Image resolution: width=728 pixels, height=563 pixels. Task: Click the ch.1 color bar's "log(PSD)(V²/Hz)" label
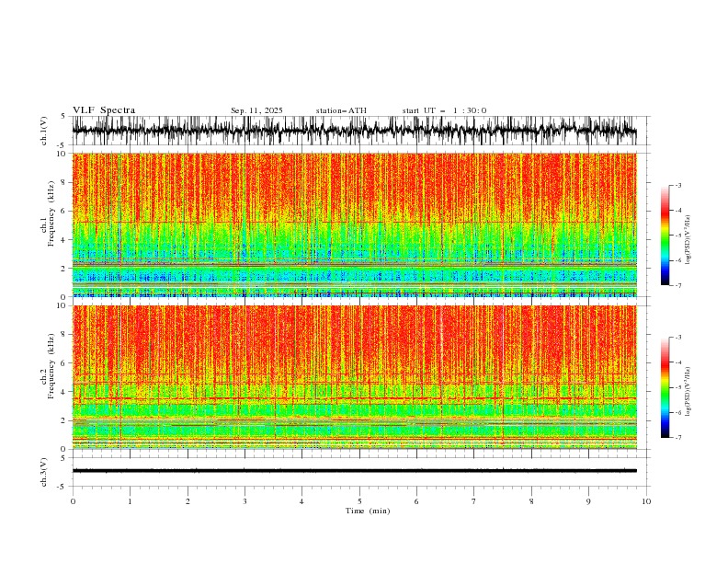coord(688,240)
